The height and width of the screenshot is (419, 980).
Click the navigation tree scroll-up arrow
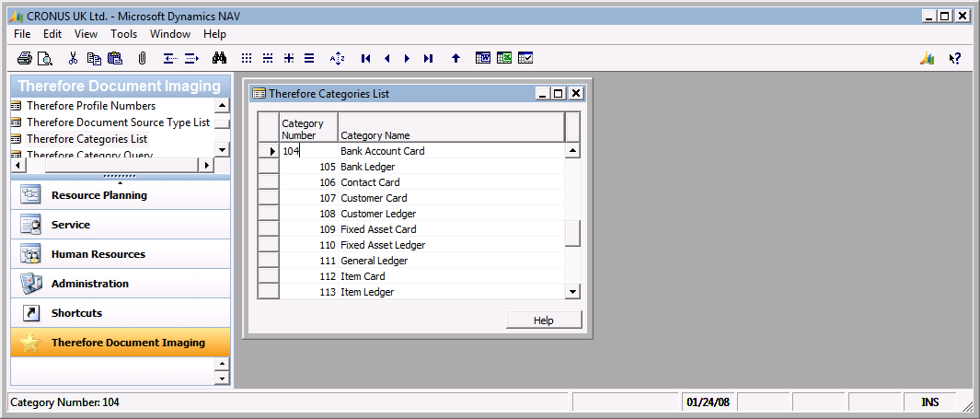point(222,106)
